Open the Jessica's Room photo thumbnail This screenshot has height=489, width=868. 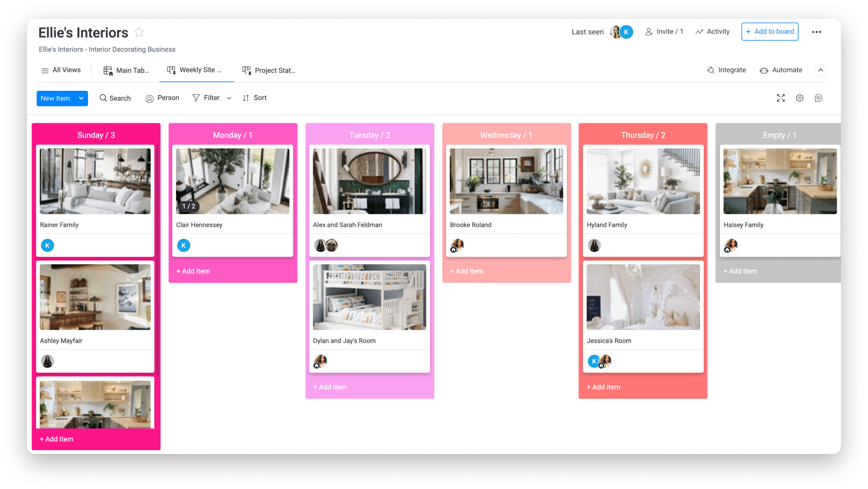[643, 297]
